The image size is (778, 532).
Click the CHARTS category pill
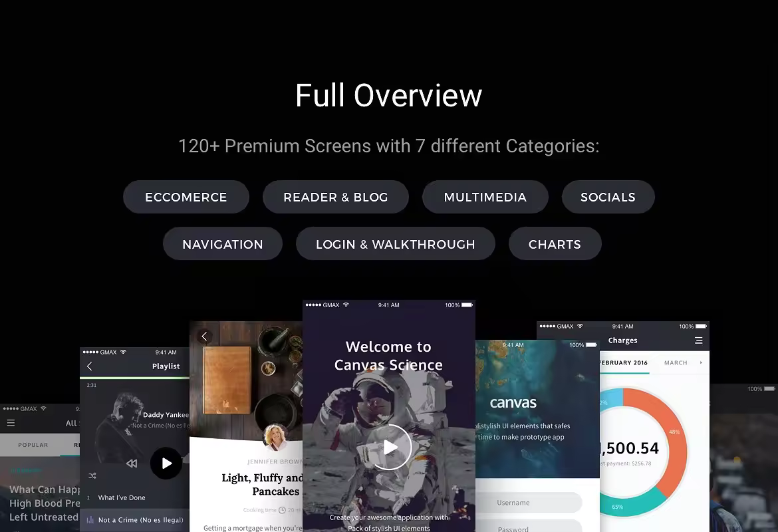555,244
